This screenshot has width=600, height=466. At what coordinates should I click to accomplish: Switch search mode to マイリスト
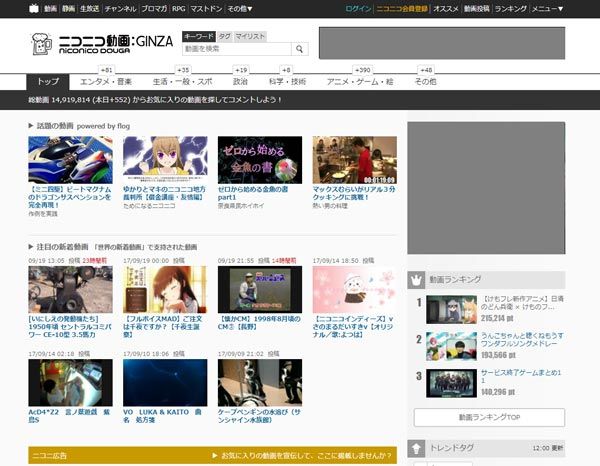tap(250, 35)
